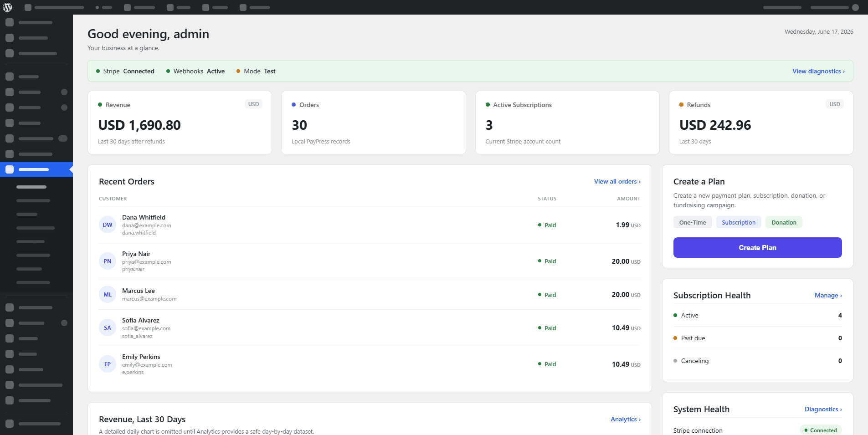
Task: Click the highlighted active sidebar menu icon
Action: click(x=10, y=169)
